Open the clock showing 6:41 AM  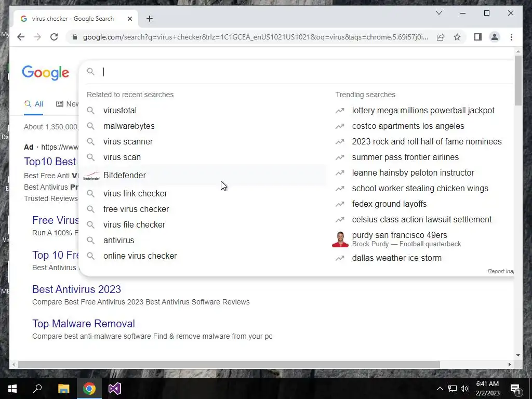click(487, 389)
